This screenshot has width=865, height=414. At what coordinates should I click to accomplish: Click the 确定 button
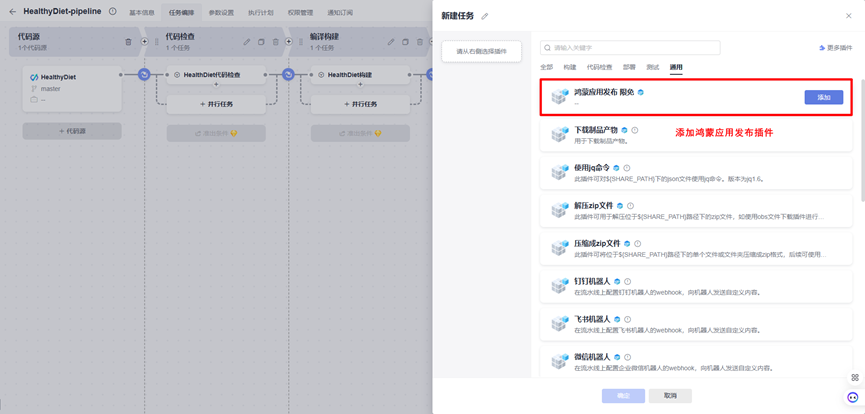pyautogui.click(x=623, y=396)
